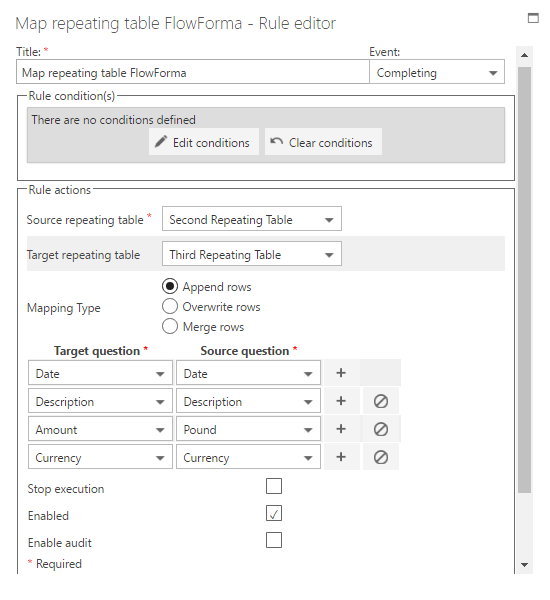Image resolution: width=550 pixels, height=600 pixels.
Task: Tick the Stop execution checkbox
Action: [x=274, y=486]
